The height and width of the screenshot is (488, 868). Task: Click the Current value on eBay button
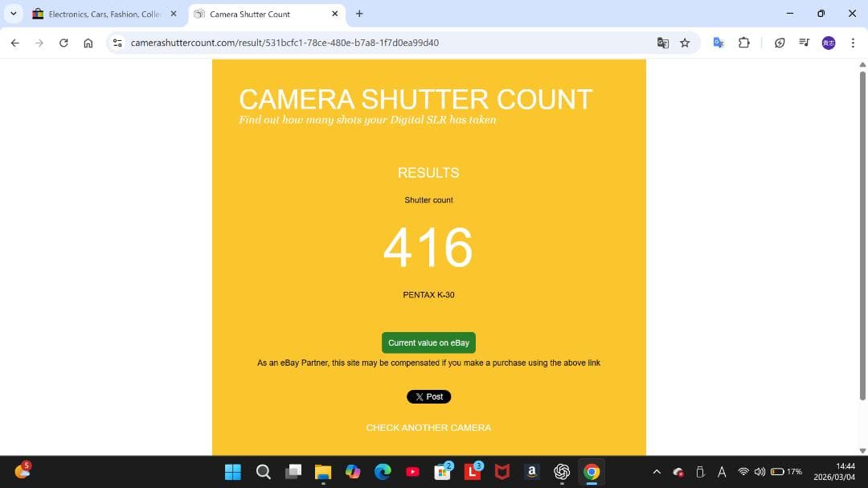point(428,342)
